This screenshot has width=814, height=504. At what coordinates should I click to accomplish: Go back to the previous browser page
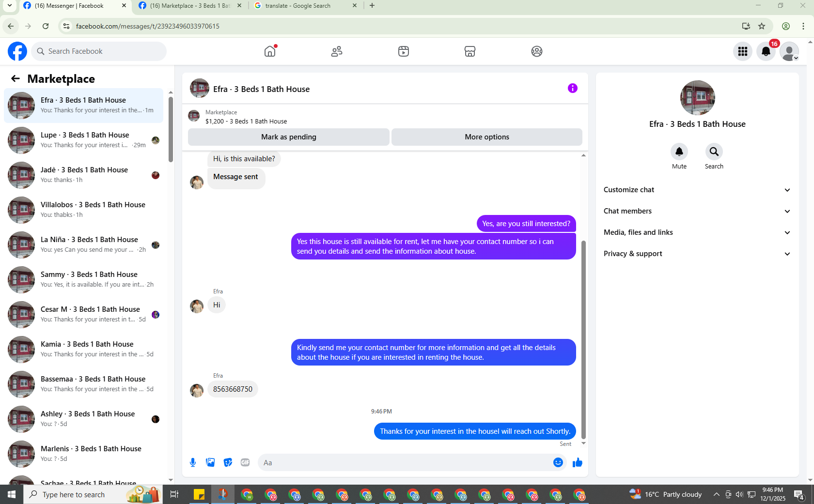click(x=11, y=26)
